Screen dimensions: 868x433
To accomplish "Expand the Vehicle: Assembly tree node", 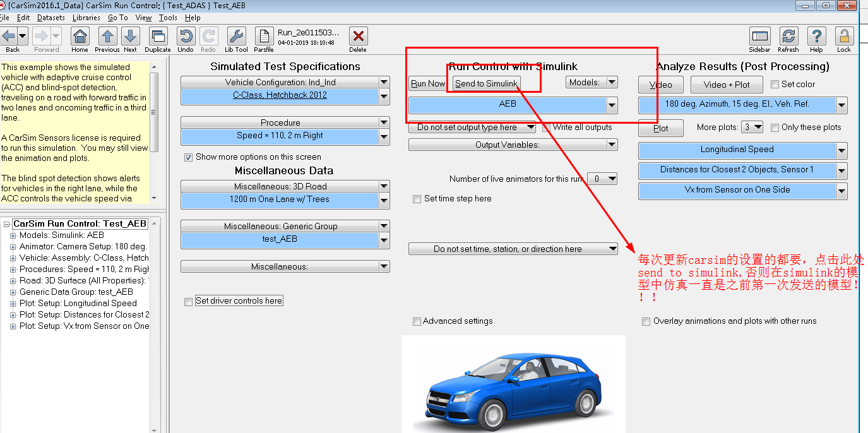I will click(x=13, y=258).
